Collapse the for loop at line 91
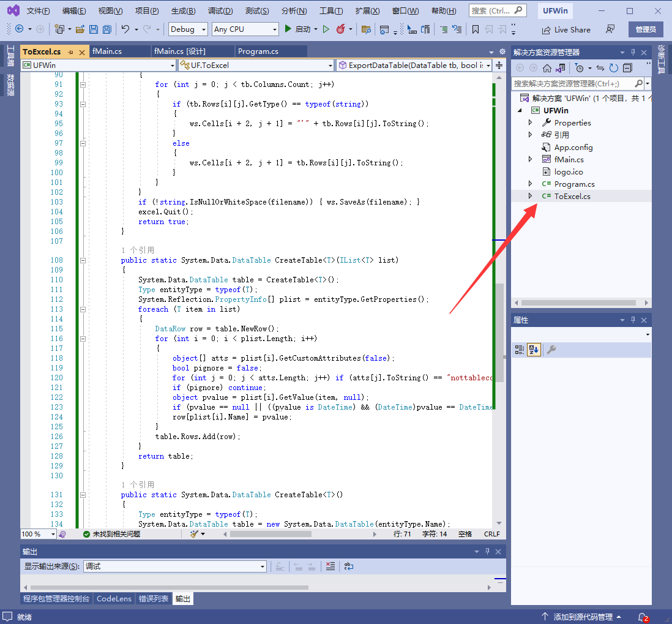This screenshot has height=624, width=672. pyautogui.click(x=83, y=85)
